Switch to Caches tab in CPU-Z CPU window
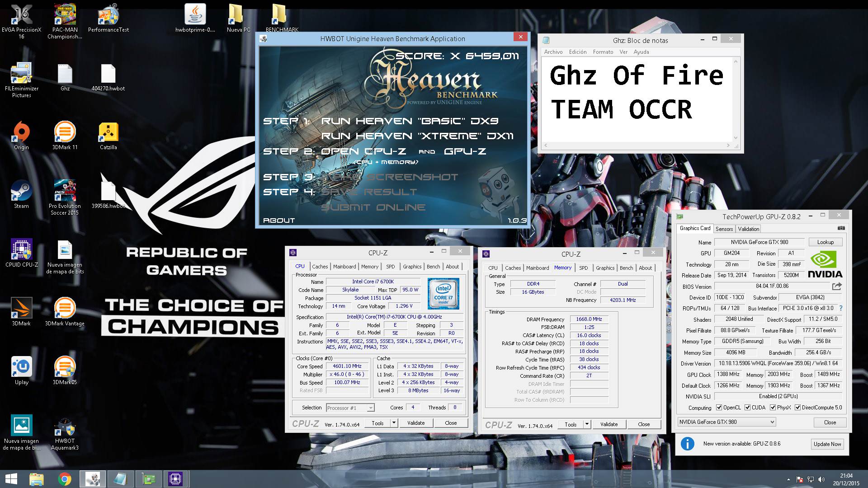 pos(320,267)
